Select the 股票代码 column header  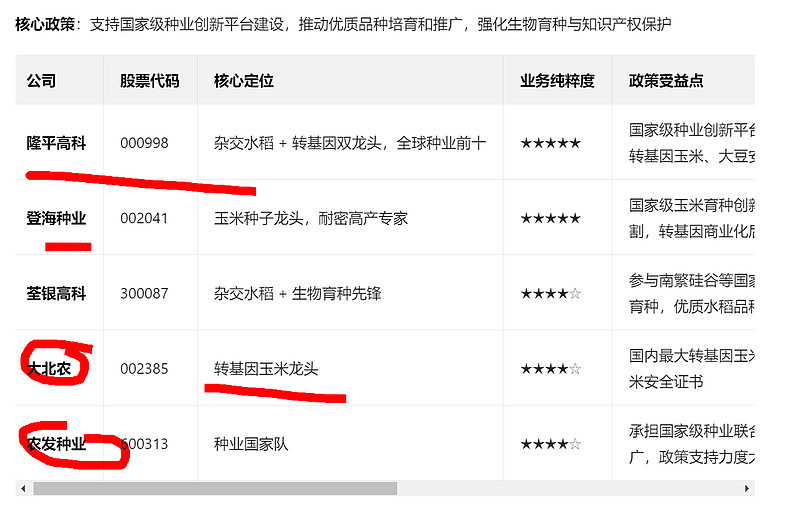coord(149,81)
